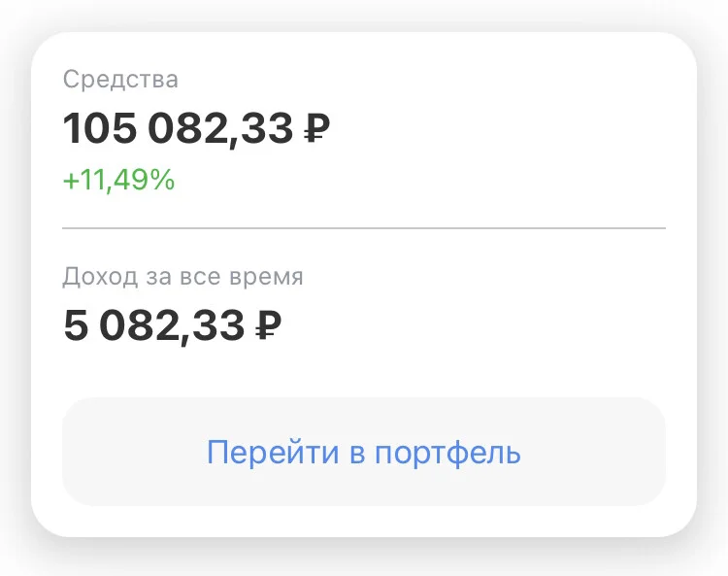Click the plus sign in +11,49%
Screen dimensions: 728x576
point(71,181)
